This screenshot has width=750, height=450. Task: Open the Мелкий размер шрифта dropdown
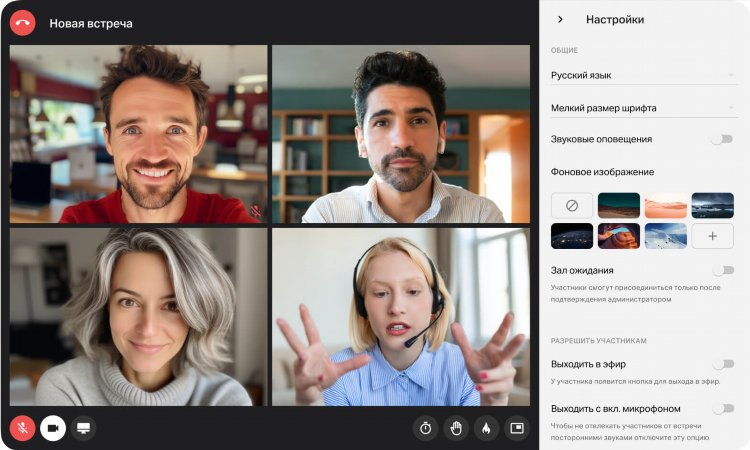click(x=644, y=108)
